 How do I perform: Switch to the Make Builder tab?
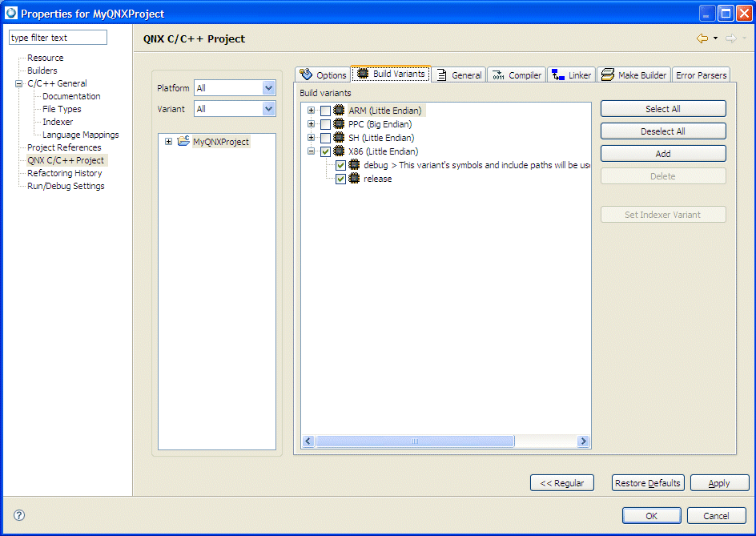[x=633, y=75]
